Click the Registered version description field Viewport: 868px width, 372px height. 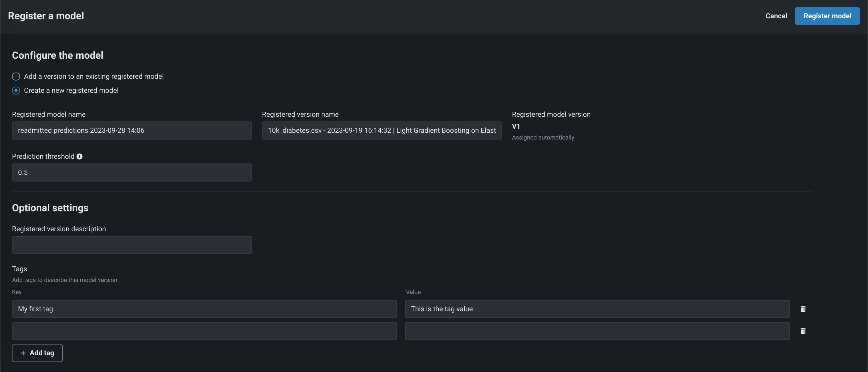(132, 245)
